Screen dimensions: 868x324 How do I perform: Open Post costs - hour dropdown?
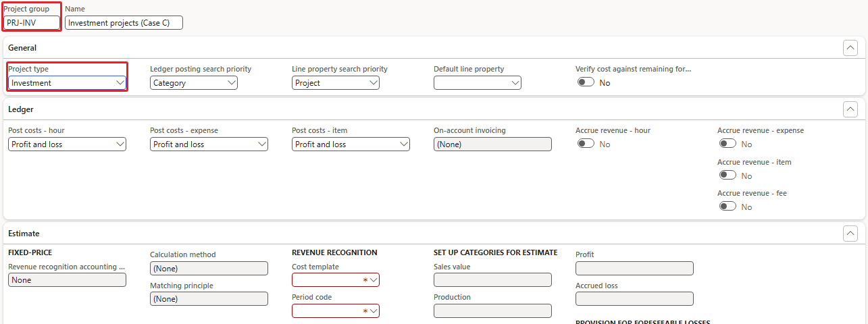click(67, 144)
